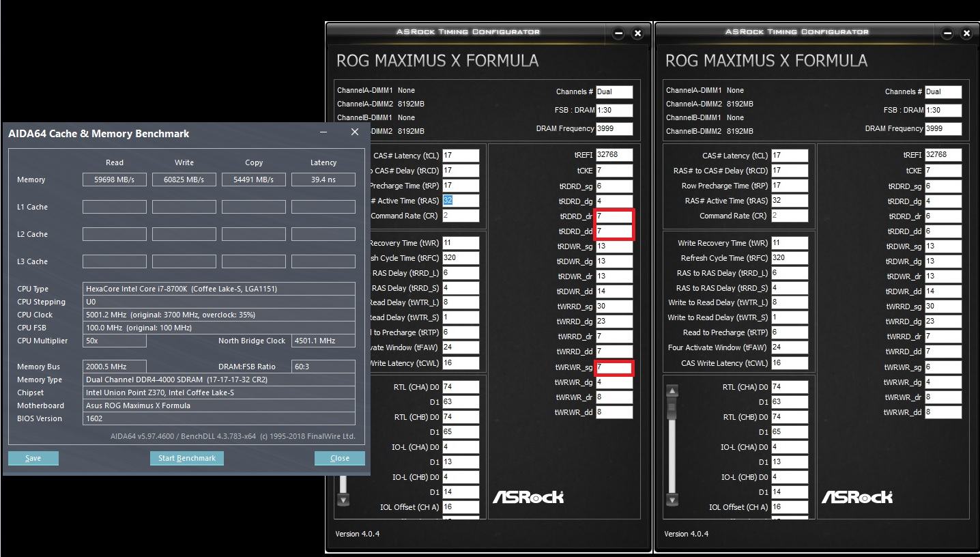
Task: Click Memory Bus 2000.5 MHz field
Action: (115, 367)
